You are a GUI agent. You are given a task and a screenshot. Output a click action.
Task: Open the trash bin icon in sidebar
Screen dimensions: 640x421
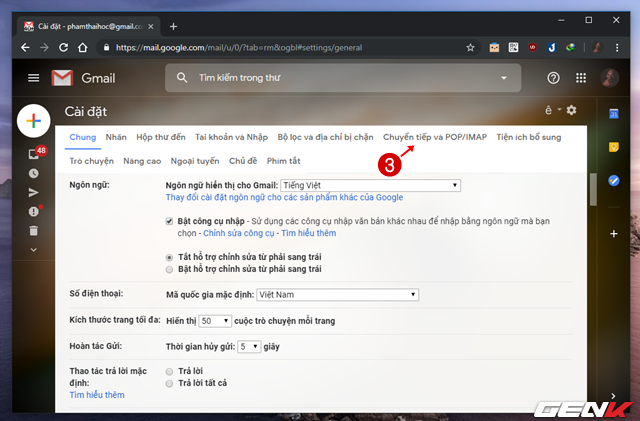point(33,230)
